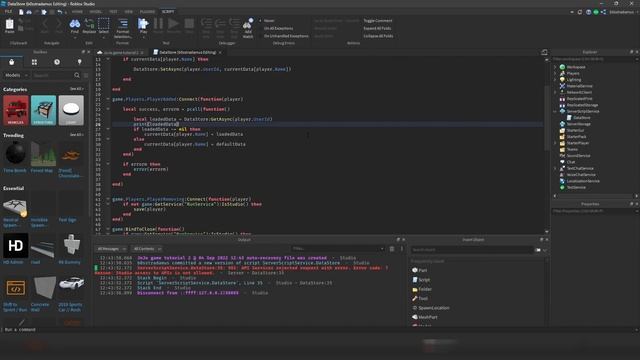This screenshot has width=640, height=360.
Task: Insert a Script from Insert Object list
Action: click(421, 280)
